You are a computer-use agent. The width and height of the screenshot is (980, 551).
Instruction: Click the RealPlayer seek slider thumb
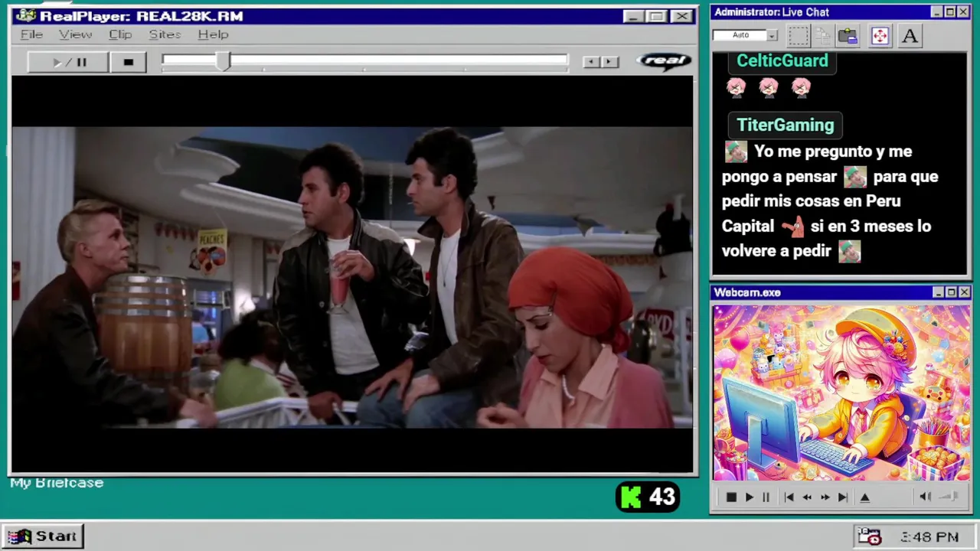tap(223, 62)
